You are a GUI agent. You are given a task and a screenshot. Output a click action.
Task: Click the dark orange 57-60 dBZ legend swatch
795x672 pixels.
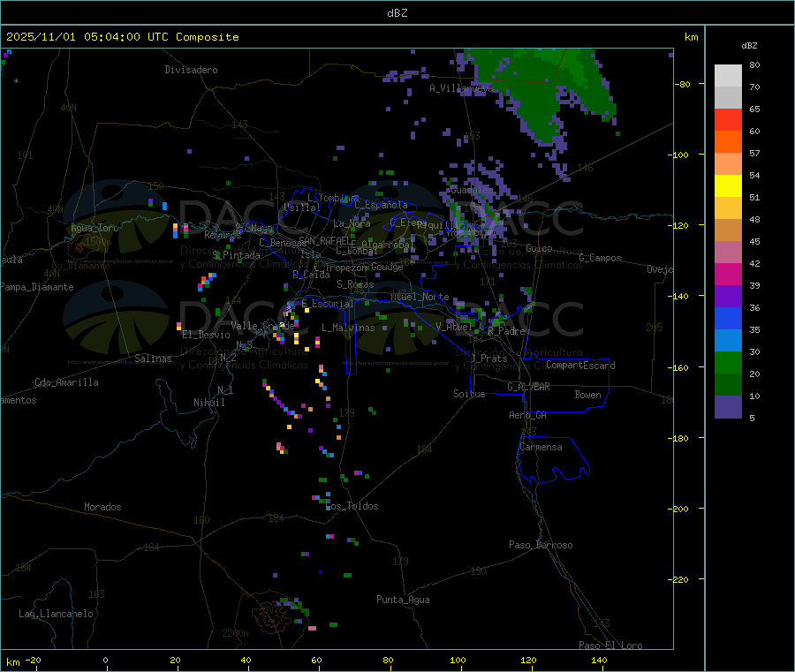pyautogui.click(x=728, y=142)
